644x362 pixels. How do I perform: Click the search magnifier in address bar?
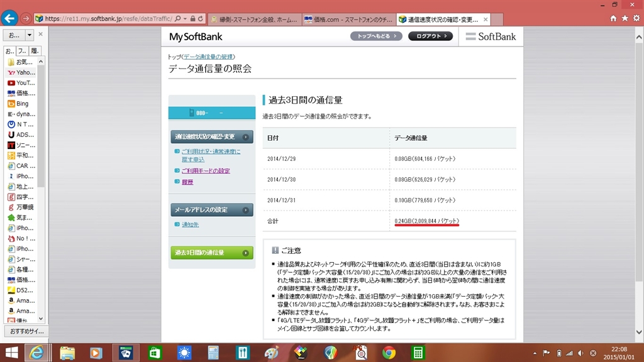pyautogui.click(x=178, y=18)
